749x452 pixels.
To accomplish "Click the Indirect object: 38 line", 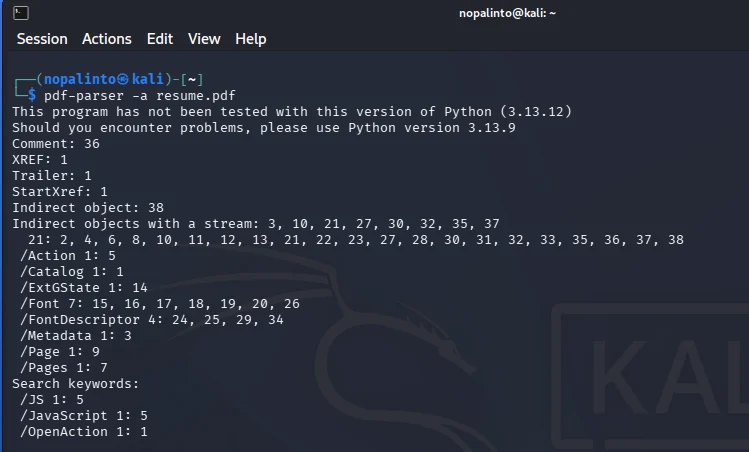I will point(88,208).
